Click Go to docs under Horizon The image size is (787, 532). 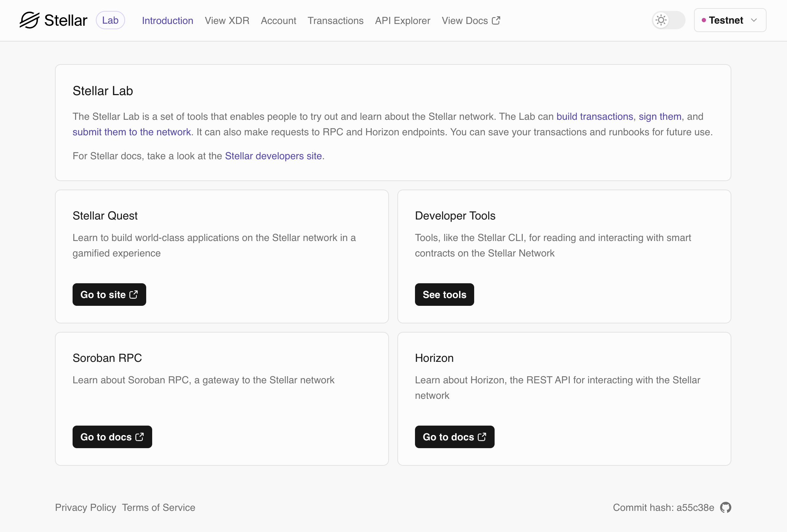pos(455,437)
